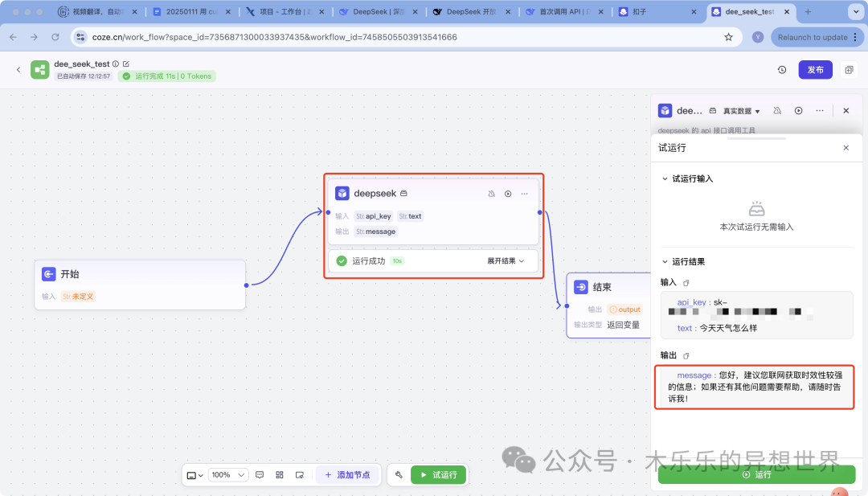This screenshot has height=496, width=868.
Task: Click the output variable tag in 结束 node
Action: tap(624, 309)
